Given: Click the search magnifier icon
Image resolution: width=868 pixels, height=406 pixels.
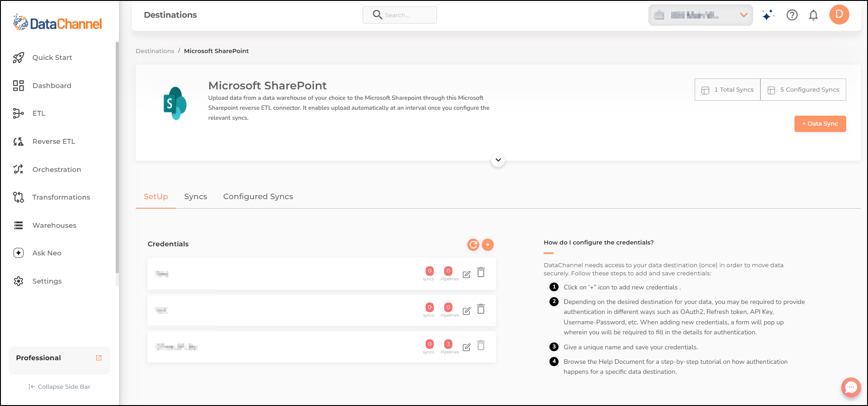Looking at the screenshot, I should point(377,15).
